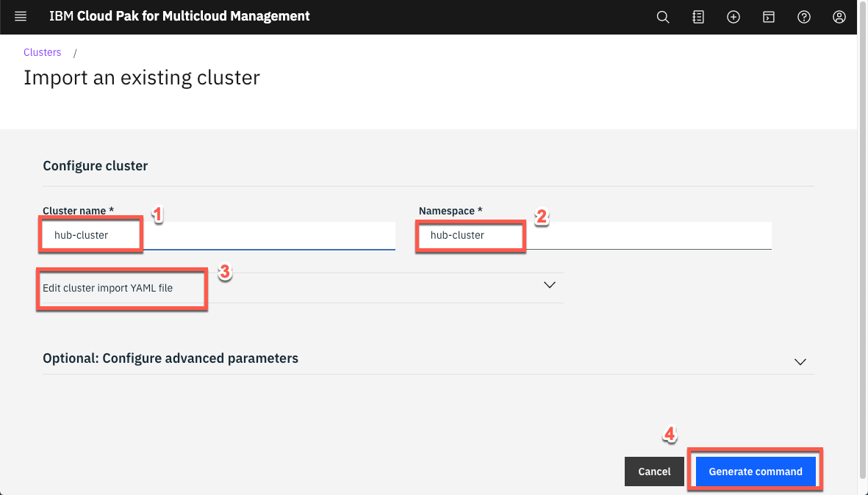Screen dimensions: 868x495
Task: Open the Catalog icon in the header
Action: coord(697,16)
